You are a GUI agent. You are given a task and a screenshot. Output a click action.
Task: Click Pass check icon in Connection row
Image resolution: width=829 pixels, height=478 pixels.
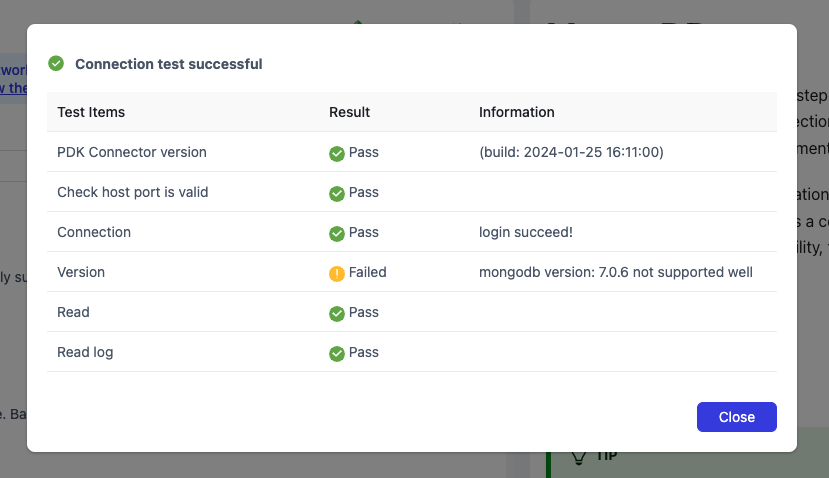coord(337,233)
